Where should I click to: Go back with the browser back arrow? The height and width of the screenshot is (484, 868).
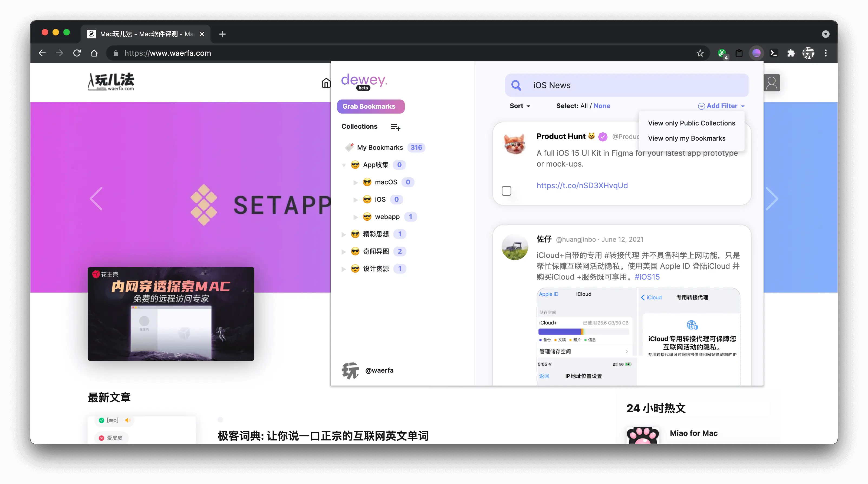pyautogui.click(x=42, y=53)
